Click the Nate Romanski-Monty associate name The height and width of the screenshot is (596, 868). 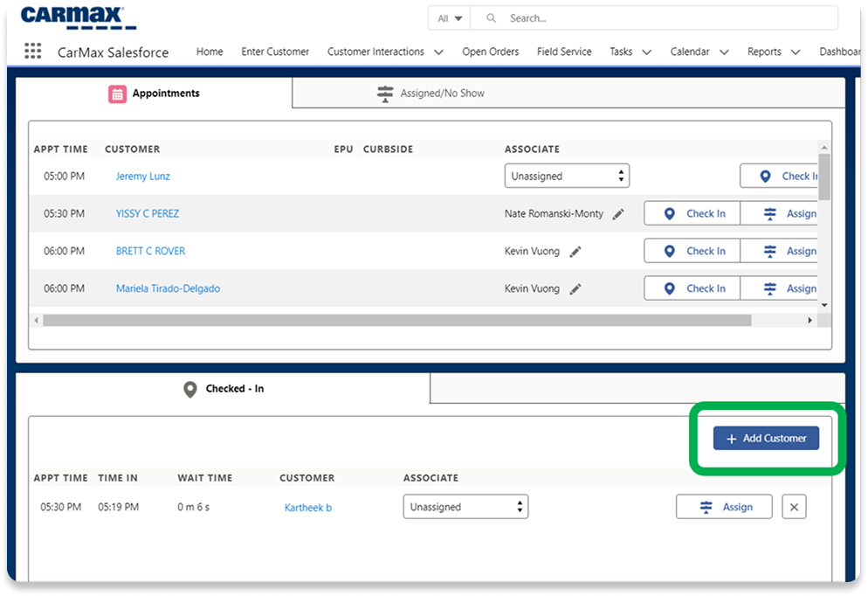pos(554,214)
